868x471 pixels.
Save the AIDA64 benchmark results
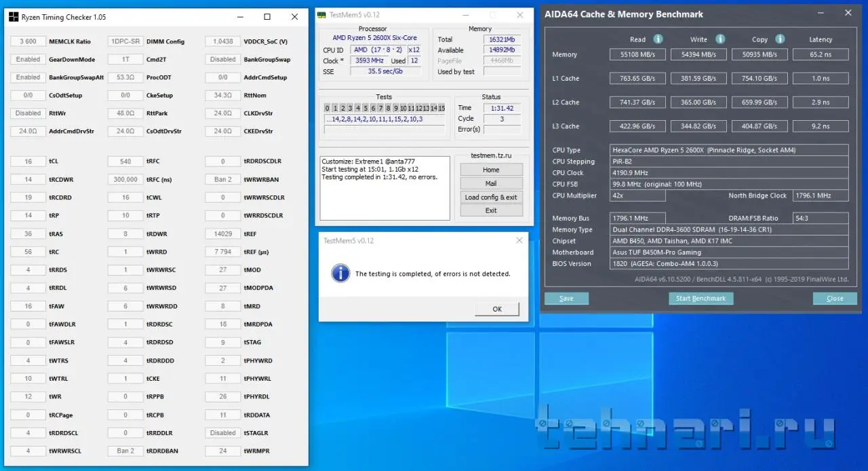(x=566, y=299)
